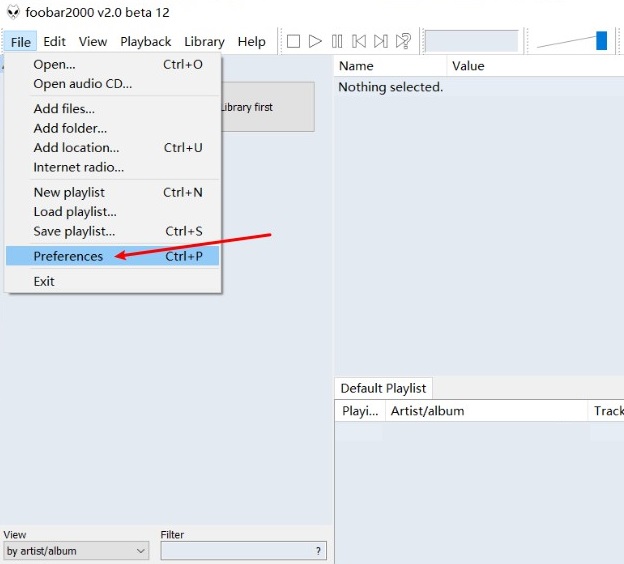Create a New playlist from menu
The image size is (624, 564).
pyautogui.click(x=112, y=193)
